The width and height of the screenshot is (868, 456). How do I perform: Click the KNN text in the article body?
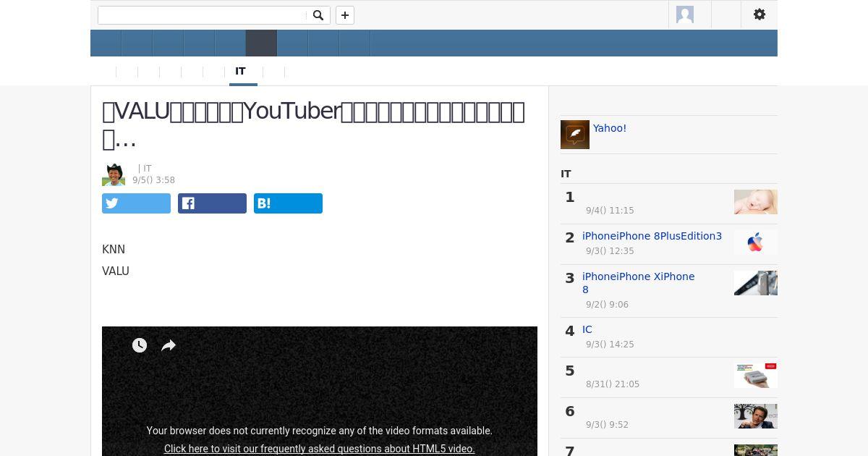pyautogui.click(x=114, y=249)
